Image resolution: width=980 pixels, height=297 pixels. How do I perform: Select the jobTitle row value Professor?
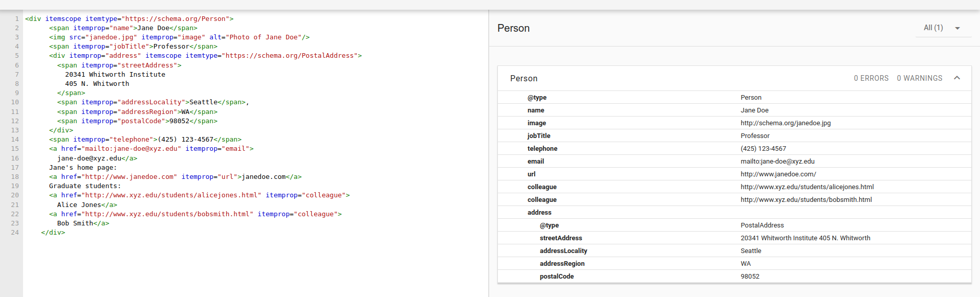[x=755, y=136]
